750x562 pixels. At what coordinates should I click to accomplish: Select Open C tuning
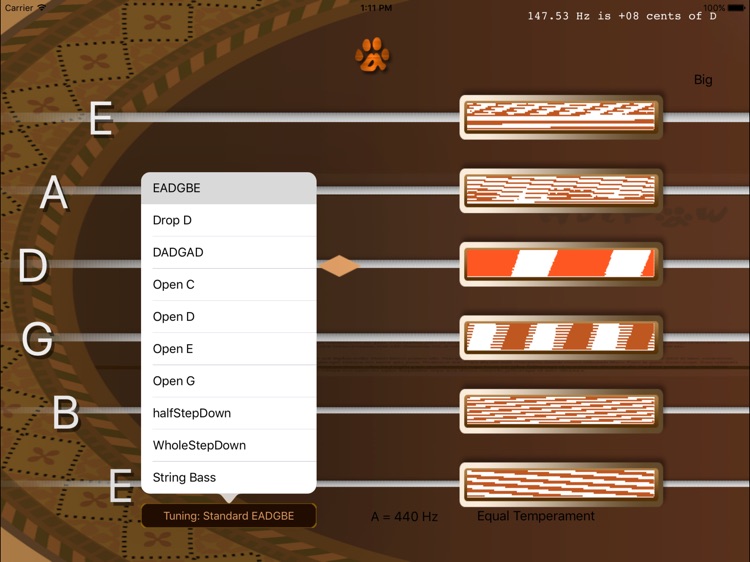229,285
